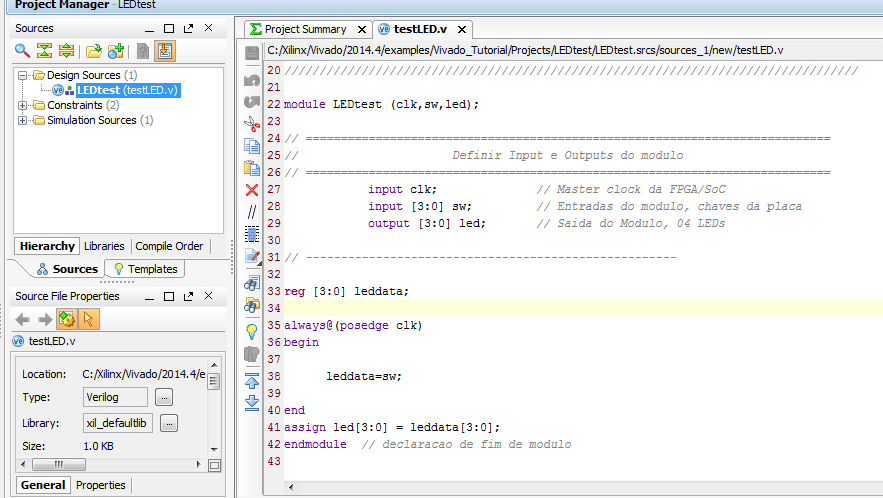This screenshot has width=883, height=498.
Task: Expand the Constraints folder
Action: (23, 105)
